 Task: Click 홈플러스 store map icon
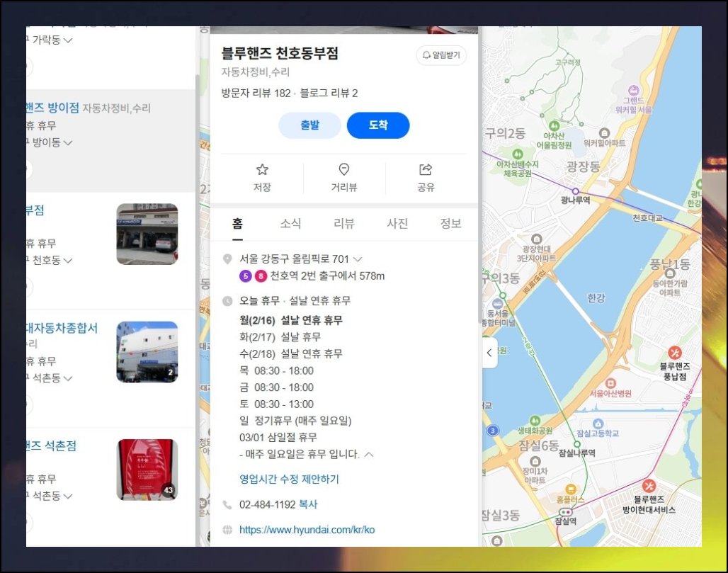click(571, 489)
